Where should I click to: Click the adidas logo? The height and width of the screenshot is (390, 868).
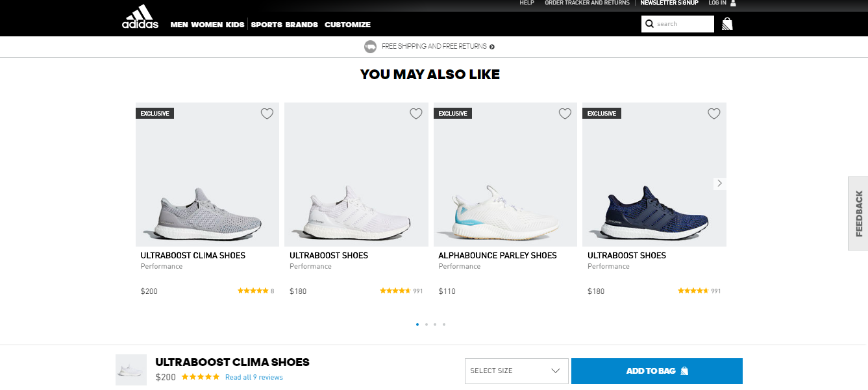[140, 16]
